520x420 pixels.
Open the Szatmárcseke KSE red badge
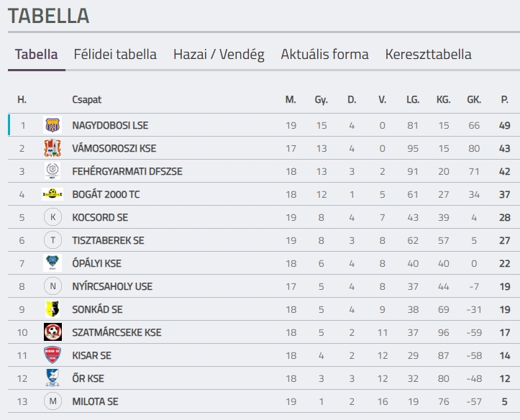(x=53, y=332)
